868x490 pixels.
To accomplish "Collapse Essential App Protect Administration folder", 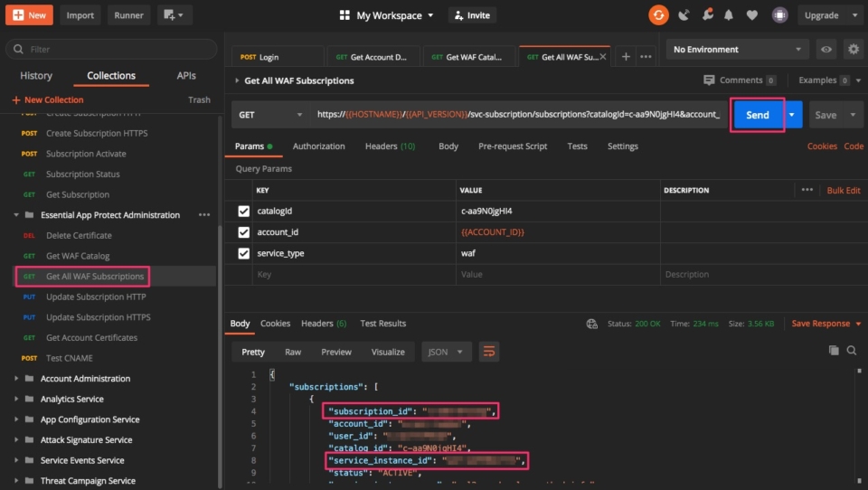I will click(16, 215).
